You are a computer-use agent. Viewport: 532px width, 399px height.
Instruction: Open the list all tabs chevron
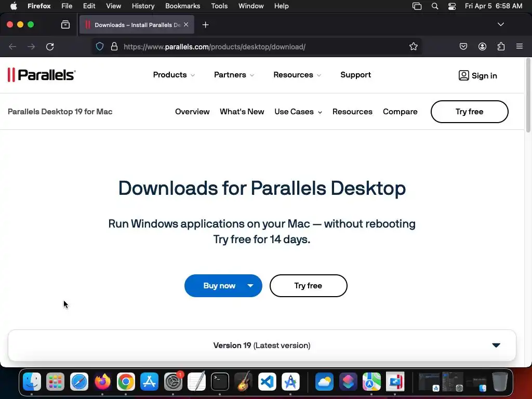(x=500, y=24)
